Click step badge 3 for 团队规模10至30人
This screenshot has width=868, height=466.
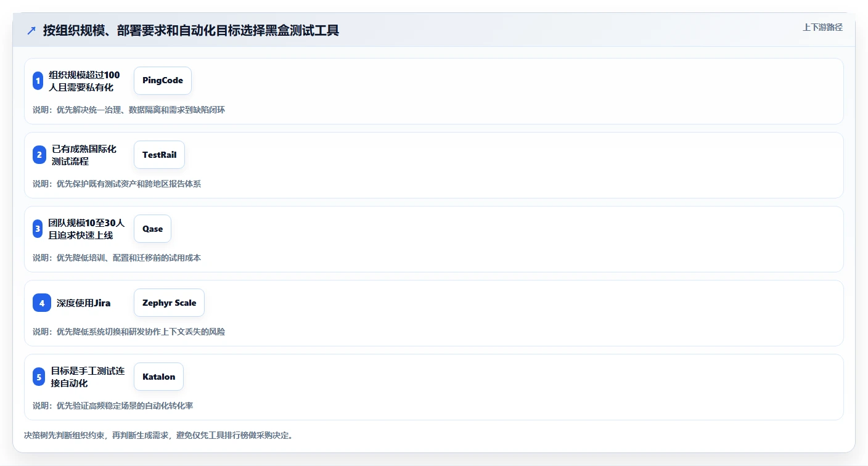pyautogui.click(x=38, y=229)
